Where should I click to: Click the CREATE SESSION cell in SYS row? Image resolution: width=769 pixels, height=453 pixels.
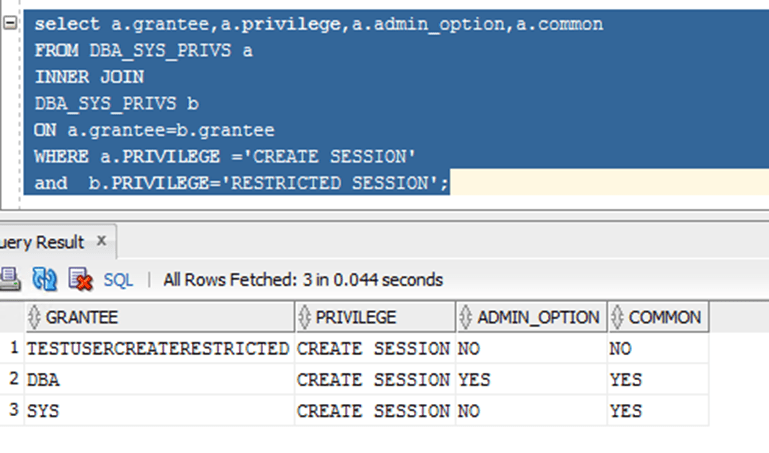coord(373,411)
